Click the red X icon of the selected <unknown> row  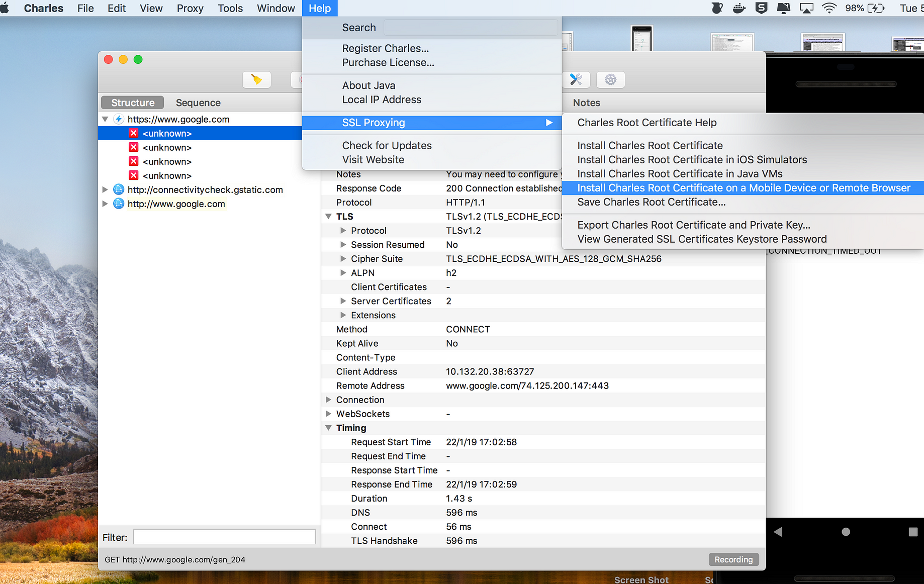[133, 133]
